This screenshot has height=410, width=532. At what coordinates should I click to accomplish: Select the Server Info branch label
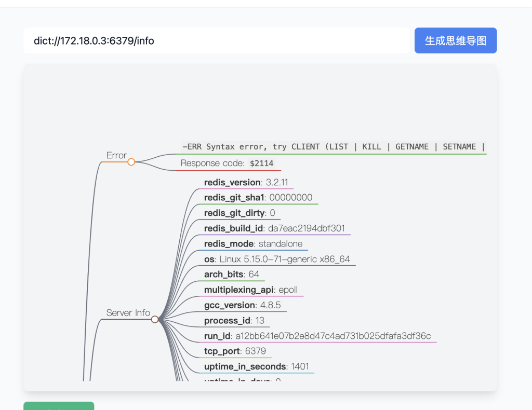click(128, 313)
